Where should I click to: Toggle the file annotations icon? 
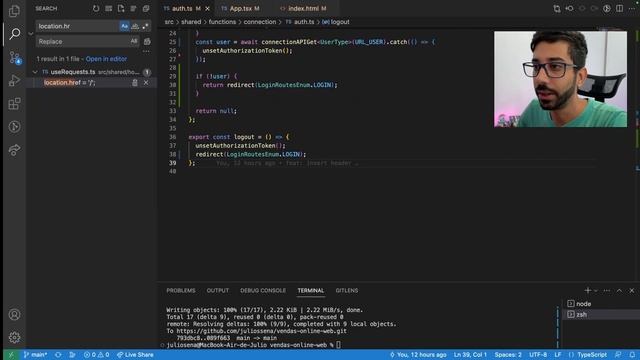607,9
